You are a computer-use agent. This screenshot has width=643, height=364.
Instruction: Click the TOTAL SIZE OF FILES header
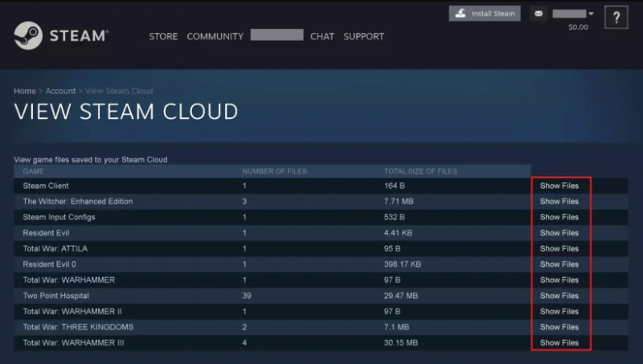click(x=420, y=171)
